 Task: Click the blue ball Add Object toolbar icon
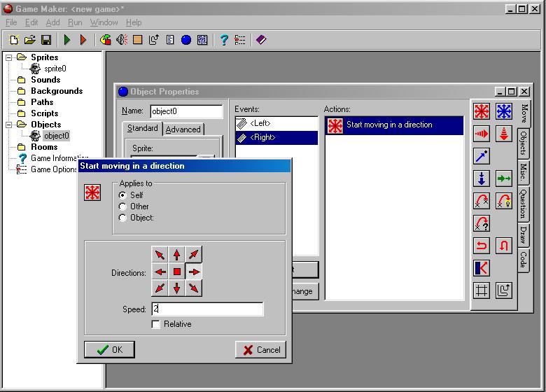[x=186, y=40]
